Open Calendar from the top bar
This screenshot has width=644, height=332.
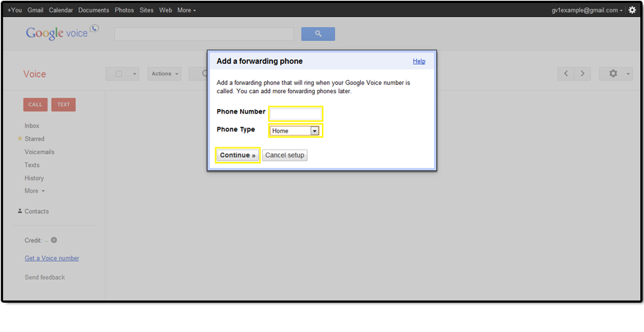coord(61,10)
